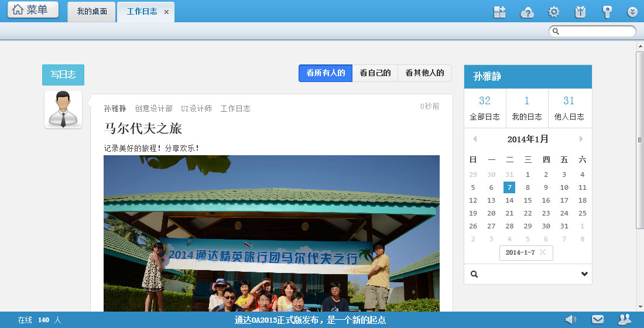Open the cloud help icon
644x328 pixels.
click(x=527, y=12)
